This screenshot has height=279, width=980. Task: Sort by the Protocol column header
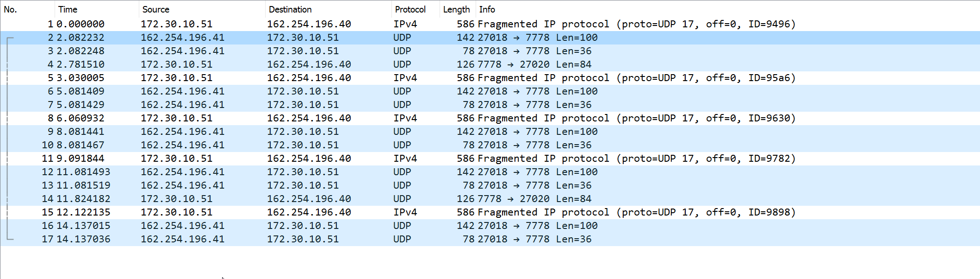415,9
